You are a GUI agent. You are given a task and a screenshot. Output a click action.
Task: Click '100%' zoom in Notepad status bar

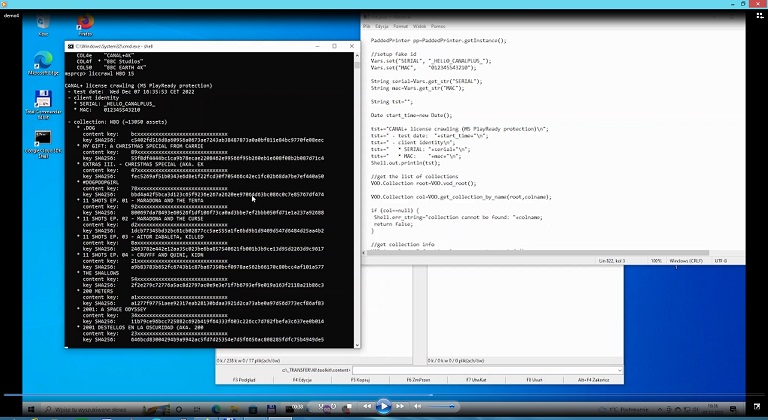click(x=656, y=261)
